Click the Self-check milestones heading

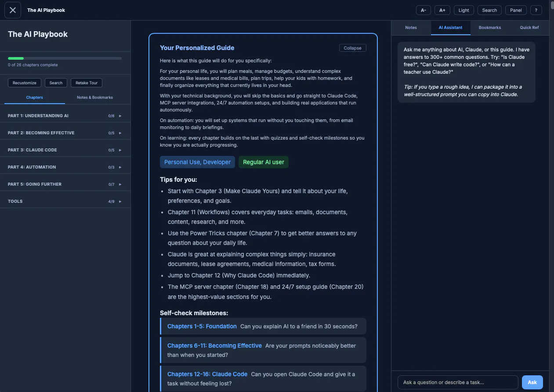click(194, 313)
